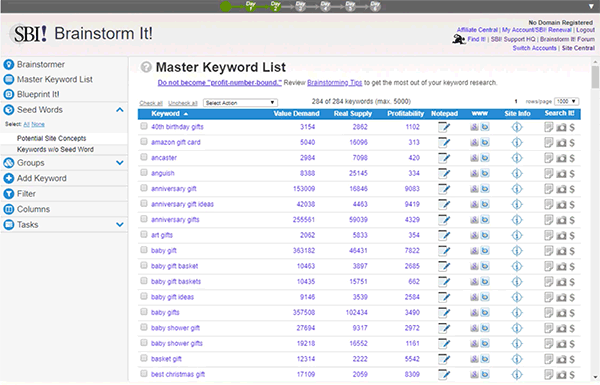Open notepad for best christmas gift
600x385 pixels.
(444, 374)
